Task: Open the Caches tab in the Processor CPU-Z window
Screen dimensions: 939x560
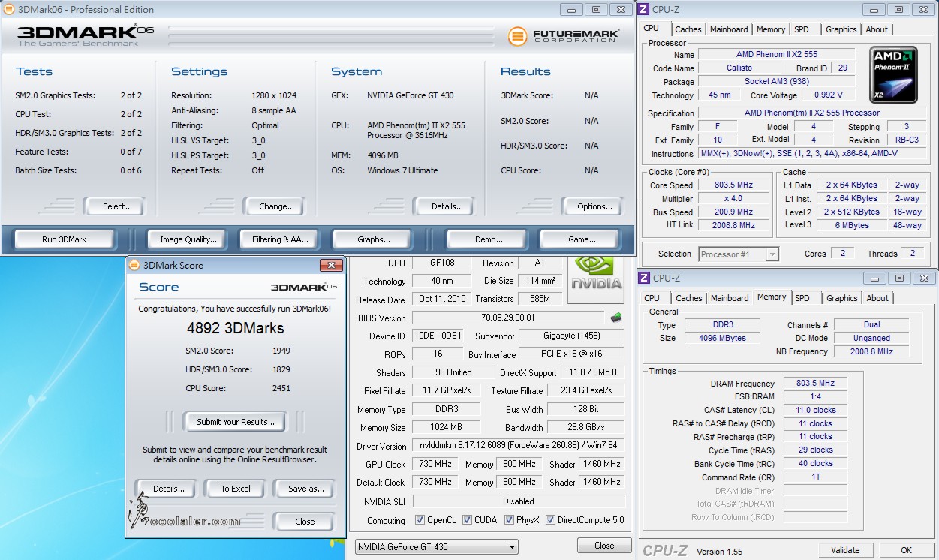Action: [x=688, y=29]
